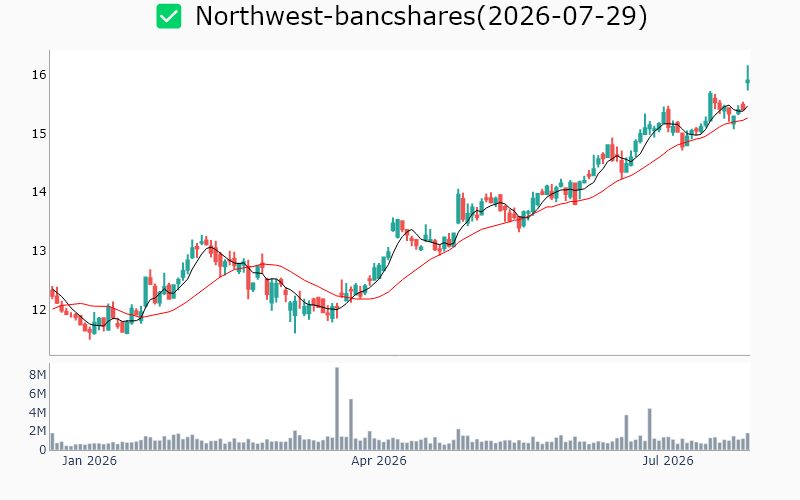Click the 14 price axis label
The width and height of the screenshot is (800, 500).
pyautogui.click(x=39, y=192)
